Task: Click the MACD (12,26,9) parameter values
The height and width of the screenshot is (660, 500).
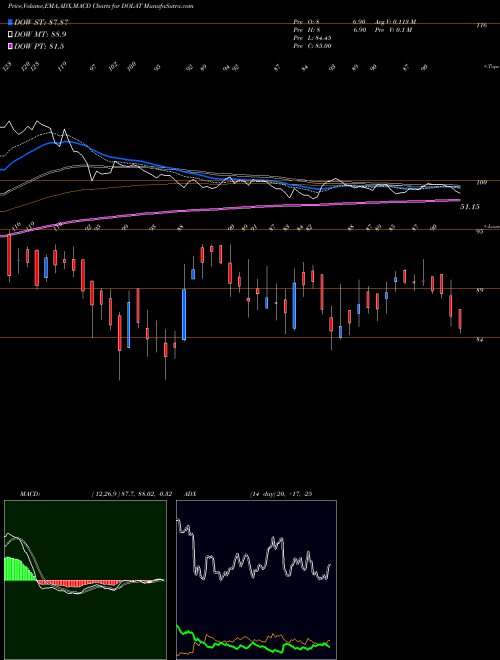Action: 131,494
